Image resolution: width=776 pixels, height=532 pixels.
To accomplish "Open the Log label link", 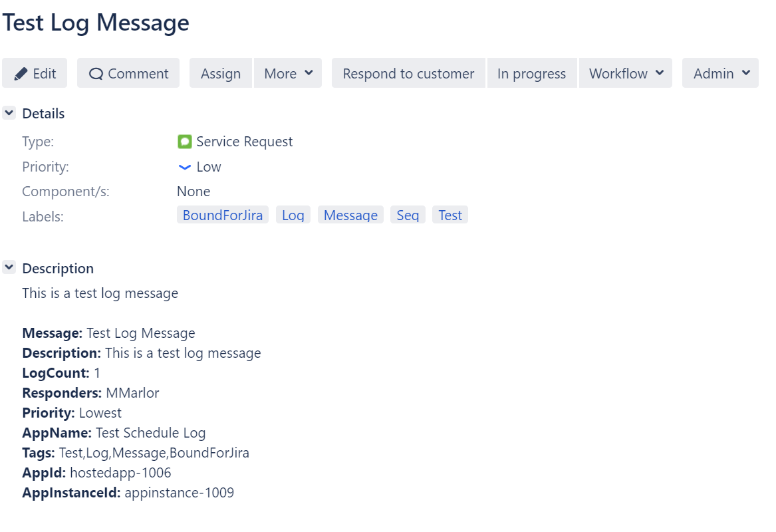I will [293, 214].
